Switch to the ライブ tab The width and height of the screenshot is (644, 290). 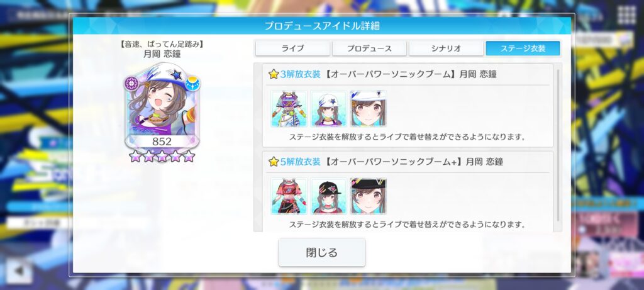click(292, 48)
